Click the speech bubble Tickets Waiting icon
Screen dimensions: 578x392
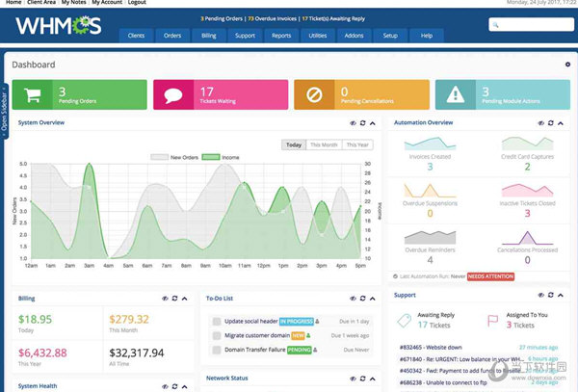point(175,94)
